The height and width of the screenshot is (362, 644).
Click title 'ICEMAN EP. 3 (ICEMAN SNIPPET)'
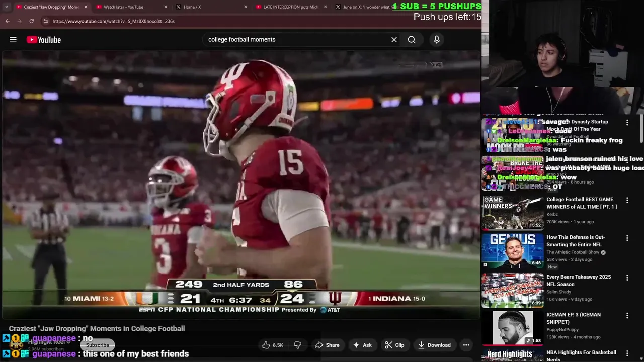coord(574,318)
